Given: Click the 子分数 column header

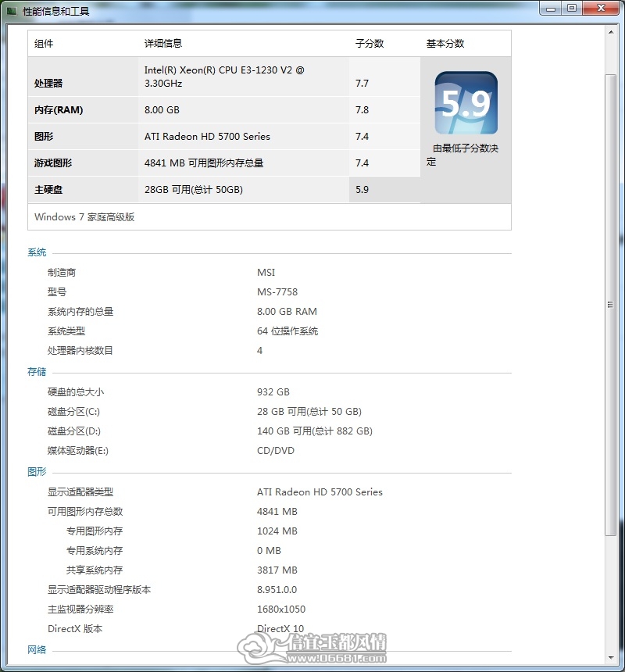Looking at the screenshot, I should point(370,43).
